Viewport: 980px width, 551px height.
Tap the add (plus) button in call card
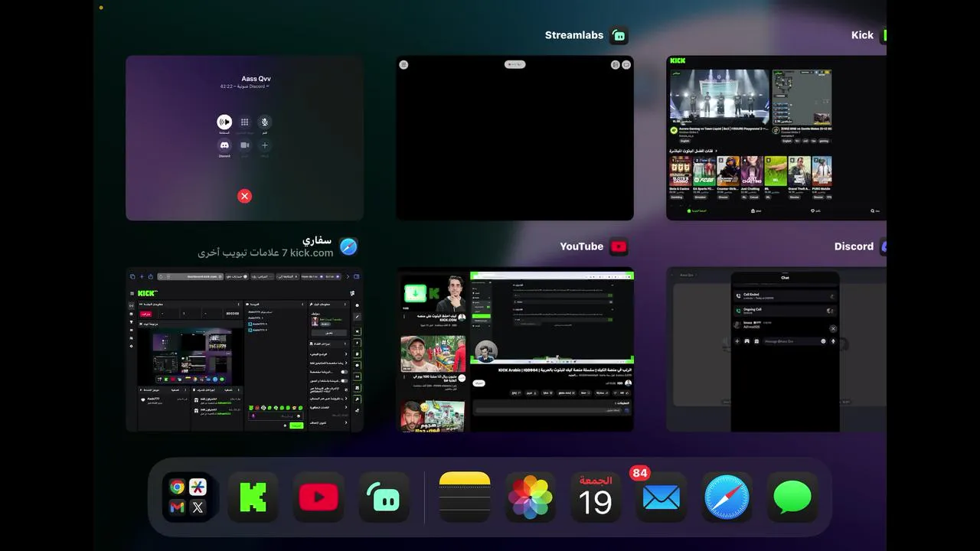(x=265, y=145)
